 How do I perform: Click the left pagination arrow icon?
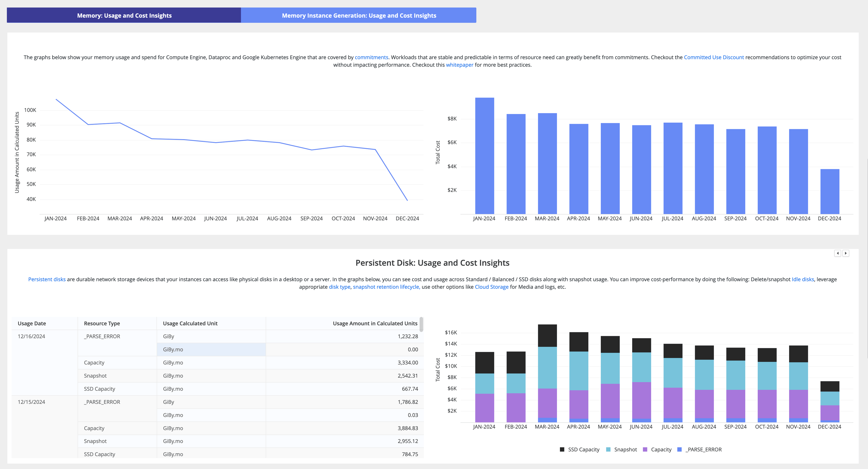pos(838,253)
